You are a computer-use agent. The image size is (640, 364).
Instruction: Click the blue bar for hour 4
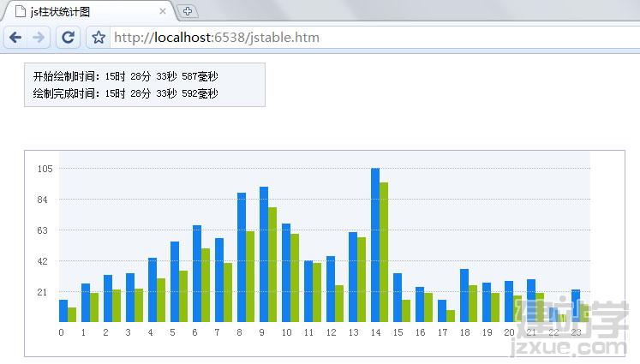click(x=153, y=289)
